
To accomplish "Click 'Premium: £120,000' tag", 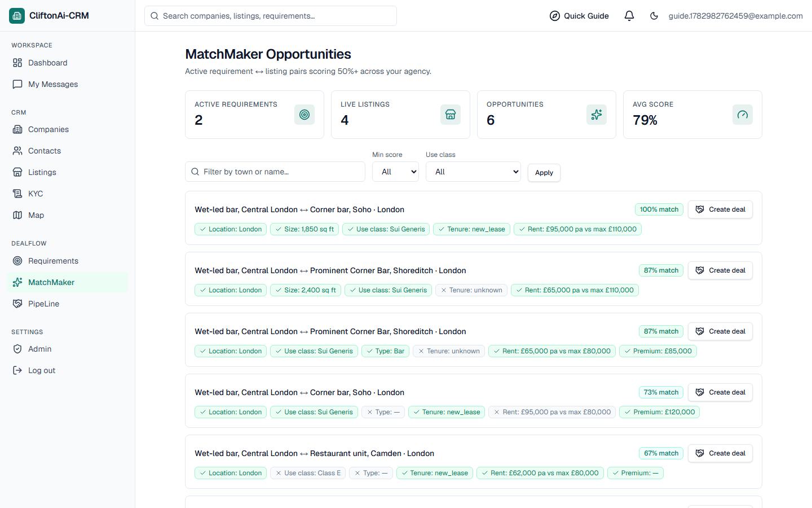I will [660, 412].
